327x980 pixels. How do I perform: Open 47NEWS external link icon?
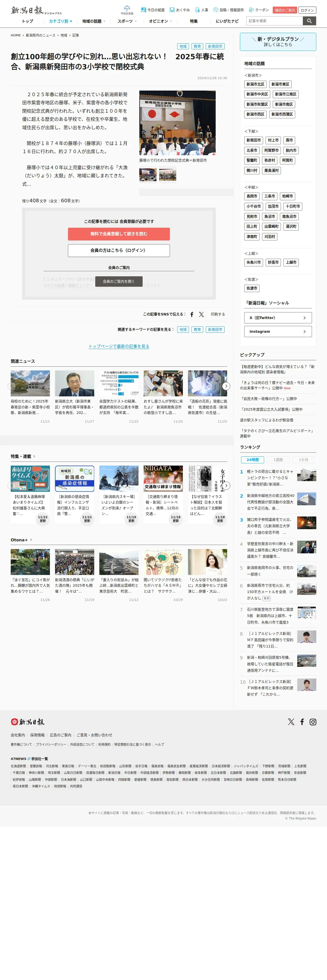tap(29, 759)
